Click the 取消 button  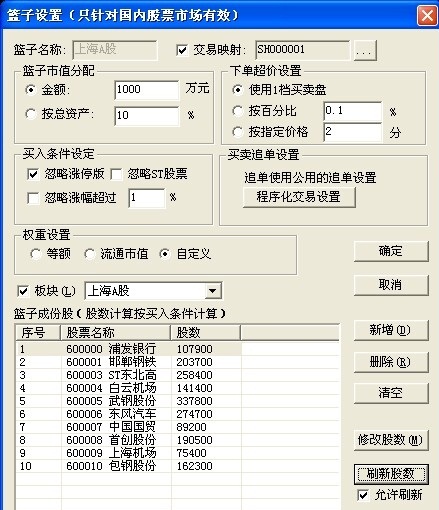coord(391,285)
